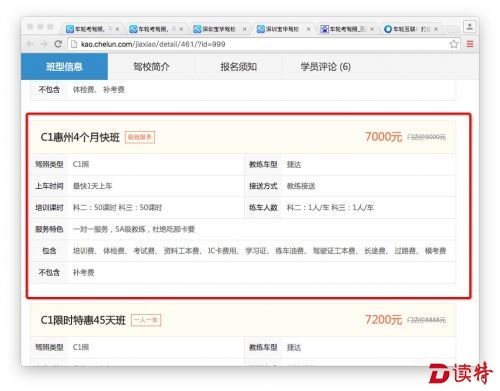The width and height of the screenshot is (500, 391).
Task: Click the 一人一车 badge
Action: click(146, 320)
